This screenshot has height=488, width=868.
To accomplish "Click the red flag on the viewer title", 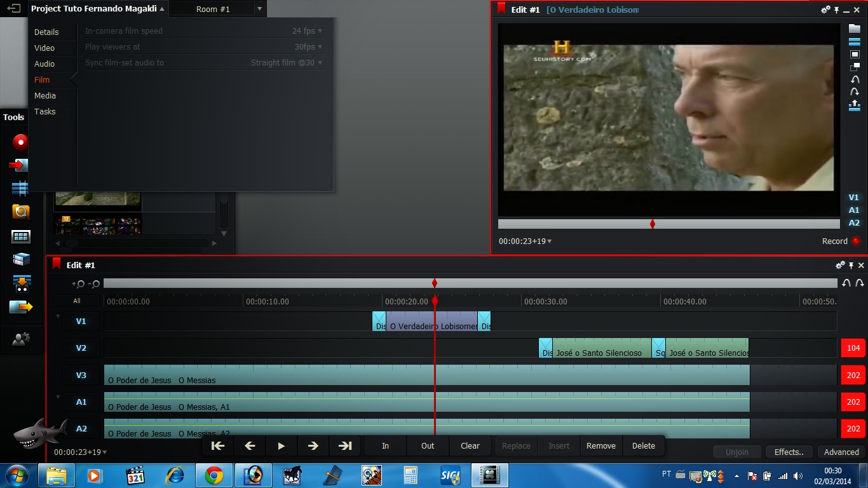I will tap(501, 8).
